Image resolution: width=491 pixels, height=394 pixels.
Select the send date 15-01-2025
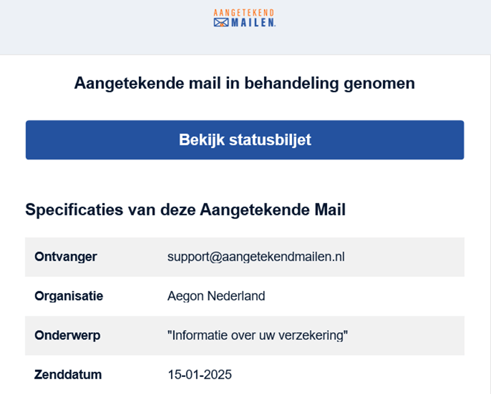200,375
